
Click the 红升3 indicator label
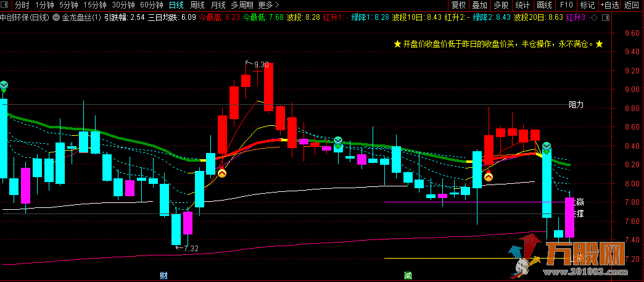578,18
